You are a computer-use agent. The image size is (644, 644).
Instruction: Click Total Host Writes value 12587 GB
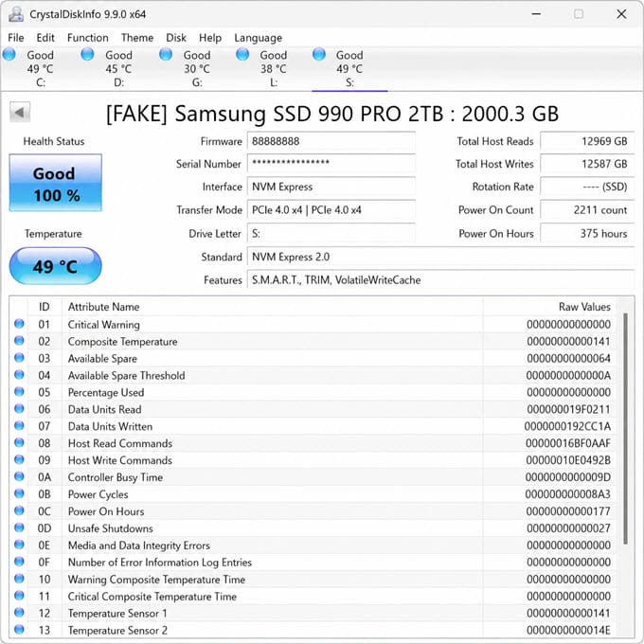tap(587, 164)
